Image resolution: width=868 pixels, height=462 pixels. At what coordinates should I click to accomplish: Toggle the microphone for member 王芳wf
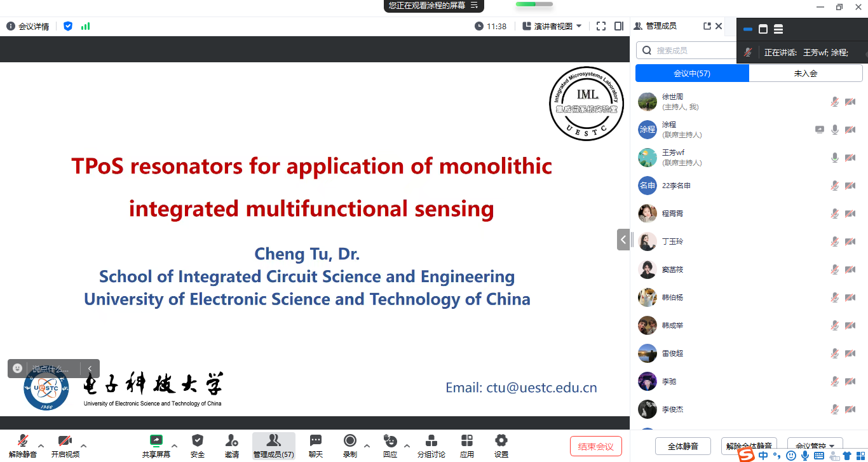tap(835, 158)
